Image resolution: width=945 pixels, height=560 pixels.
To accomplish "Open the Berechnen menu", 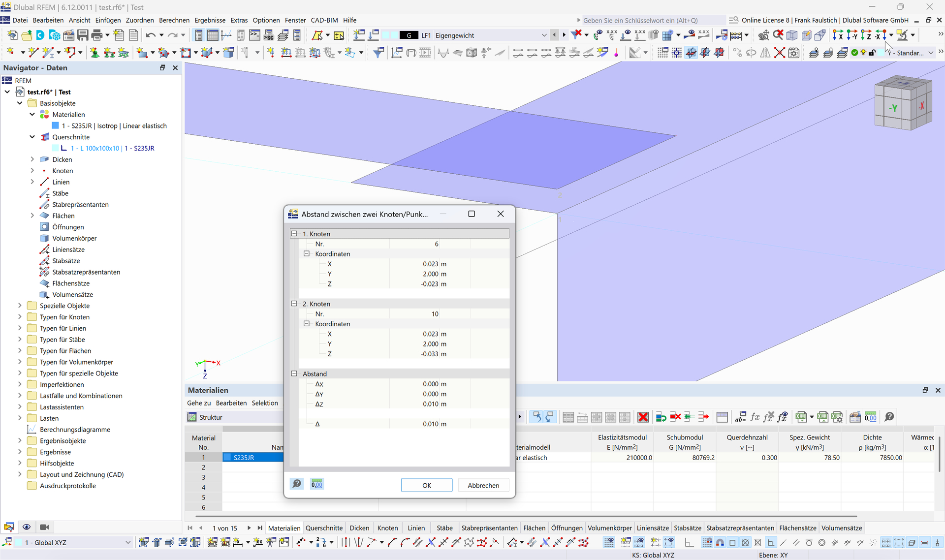I will 174,20.
